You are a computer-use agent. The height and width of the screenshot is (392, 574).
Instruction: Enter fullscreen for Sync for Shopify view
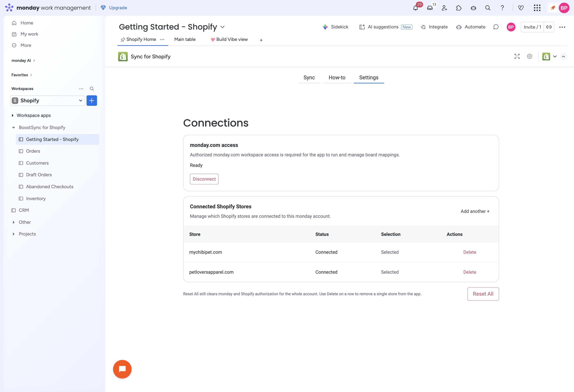pyautogui.click(x=517, y=56)
